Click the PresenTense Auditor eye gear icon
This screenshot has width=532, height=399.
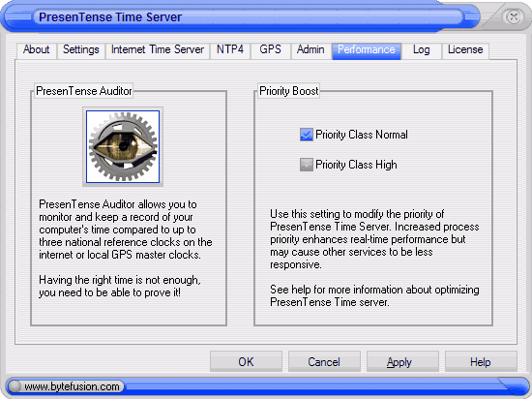click(x=123, y=146)
